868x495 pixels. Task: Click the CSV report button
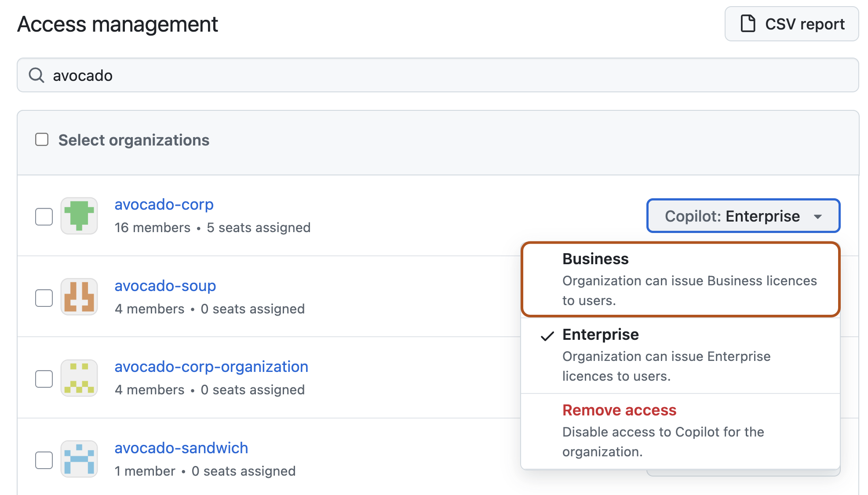tap(791, 24)
